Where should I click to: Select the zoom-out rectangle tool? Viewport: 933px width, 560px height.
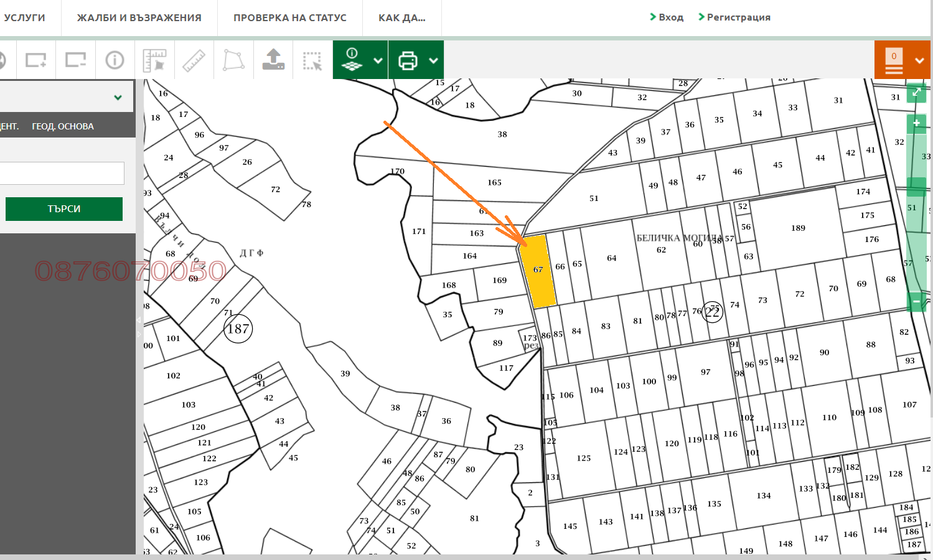(75, 60)
